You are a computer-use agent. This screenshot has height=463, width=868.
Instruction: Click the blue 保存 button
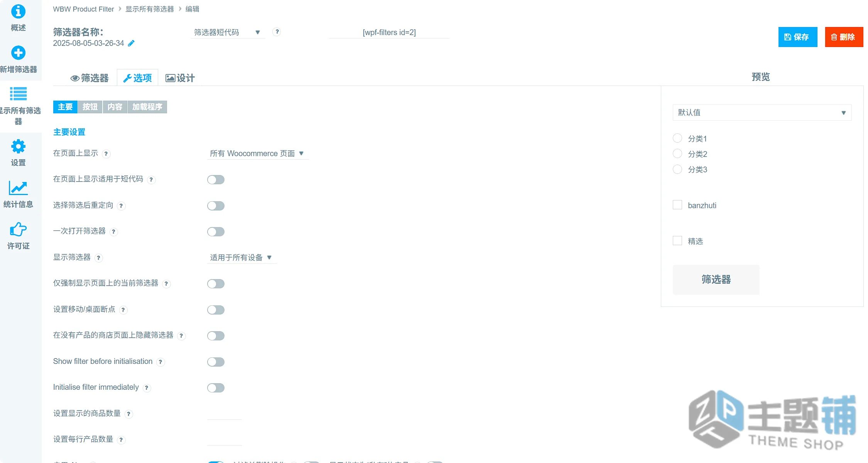tap(797, 37)
